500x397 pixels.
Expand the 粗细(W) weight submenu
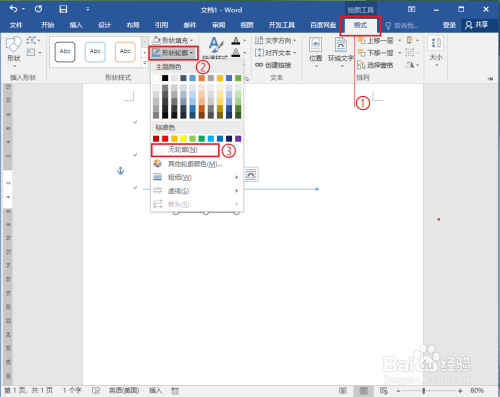(197, 177)
